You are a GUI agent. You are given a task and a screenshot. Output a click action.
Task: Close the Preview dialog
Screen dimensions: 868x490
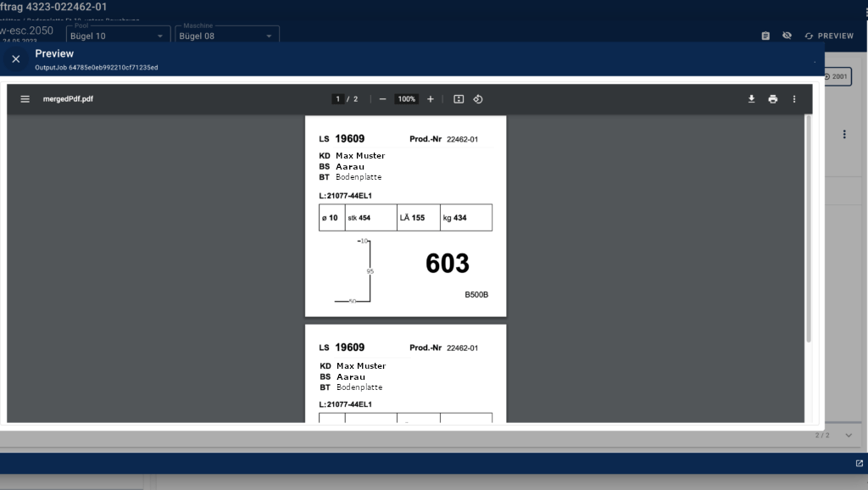15,58
